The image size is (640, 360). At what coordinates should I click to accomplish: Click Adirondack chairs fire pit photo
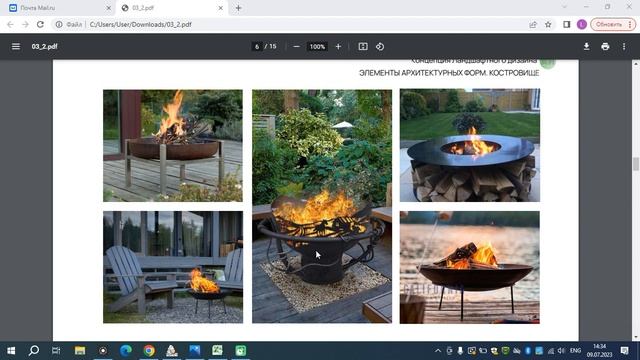tap(173, 267)
